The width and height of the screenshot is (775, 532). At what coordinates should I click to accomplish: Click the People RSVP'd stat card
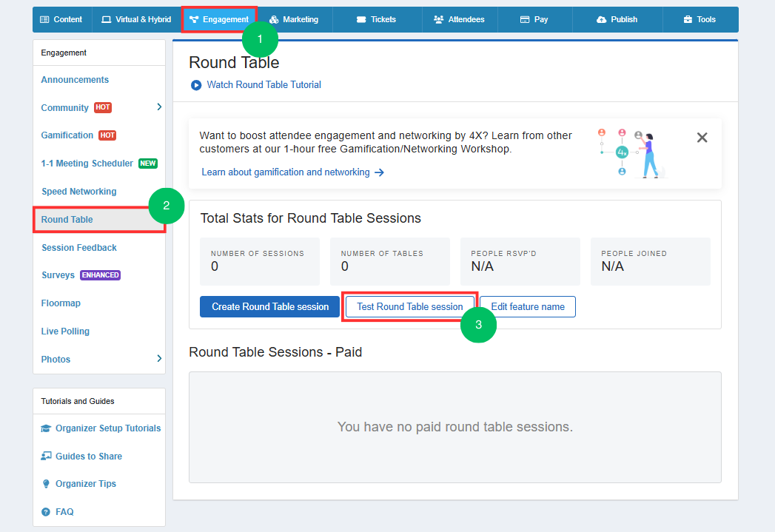click(520, 261)
